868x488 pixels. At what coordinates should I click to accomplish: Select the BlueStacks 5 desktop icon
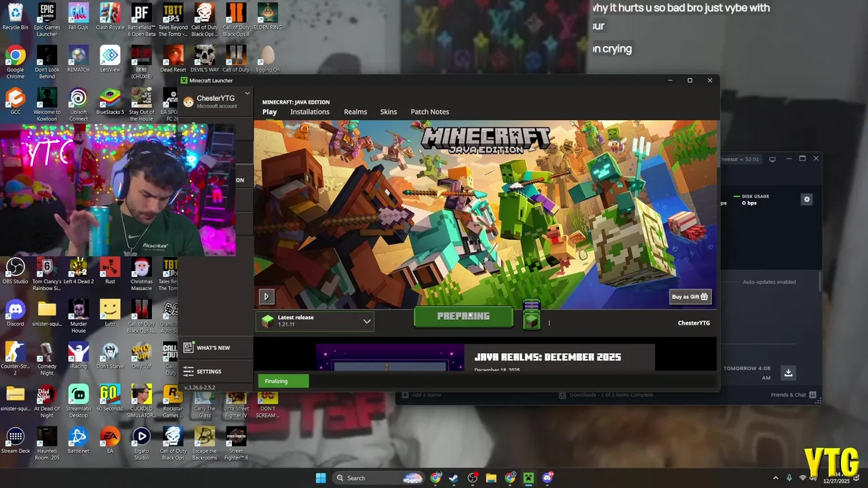coord(110,102)
